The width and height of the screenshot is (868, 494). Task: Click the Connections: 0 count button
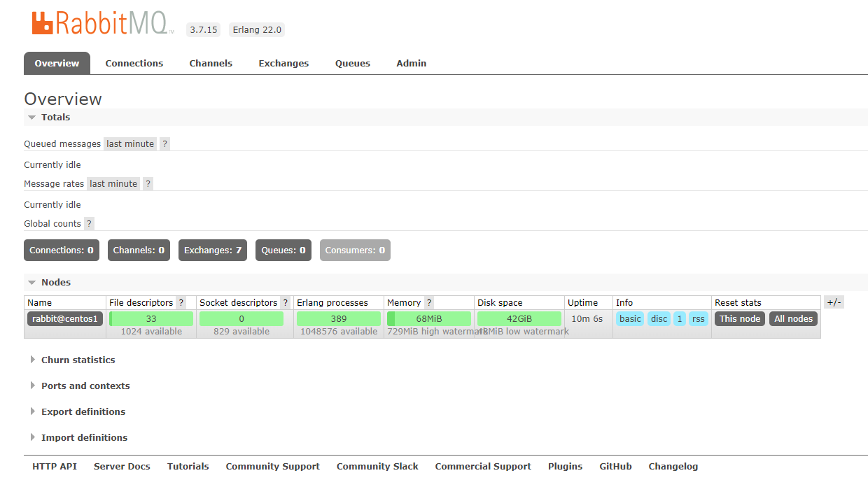[x=62, y=250]
